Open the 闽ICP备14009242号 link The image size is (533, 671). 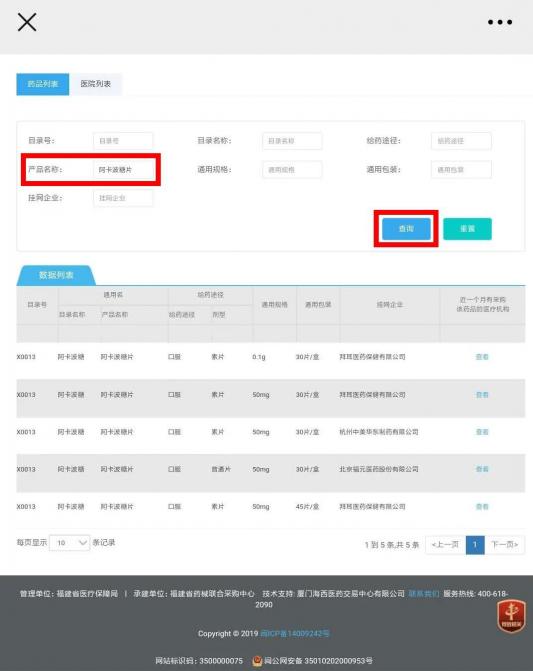(295, 633)
